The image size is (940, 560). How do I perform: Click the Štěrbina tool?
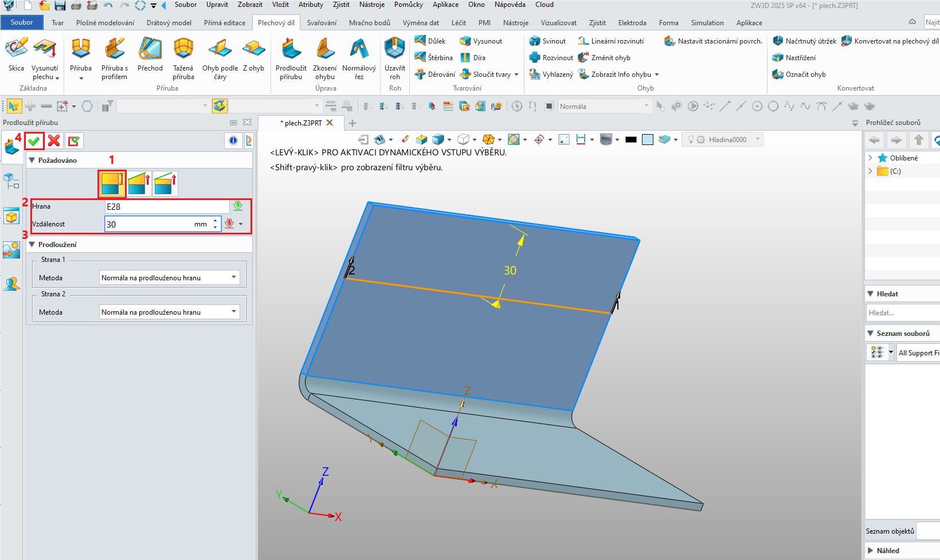click(434, 58)
